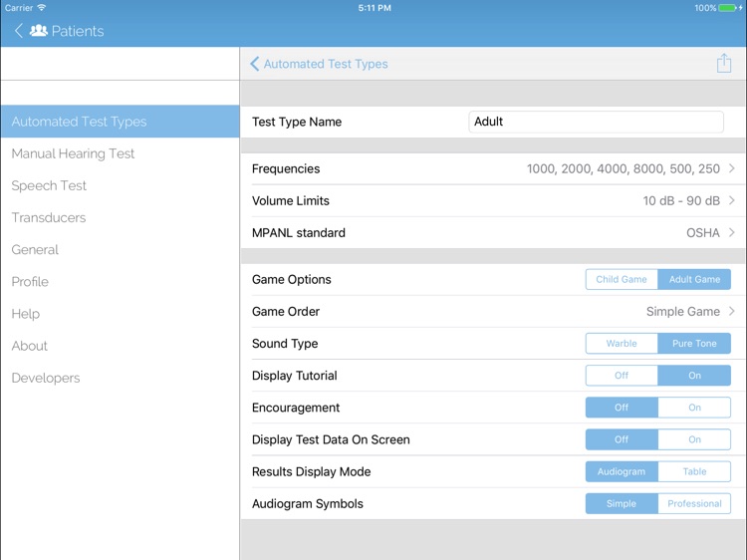The image size is (747, 560).
Task: Open Volume Limits chevron
Action: coord(732,200)
